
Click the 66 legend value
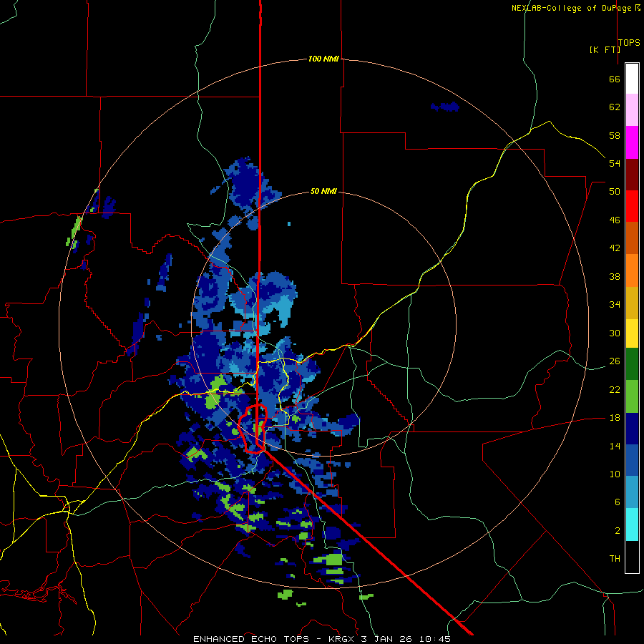click(615, 79)
